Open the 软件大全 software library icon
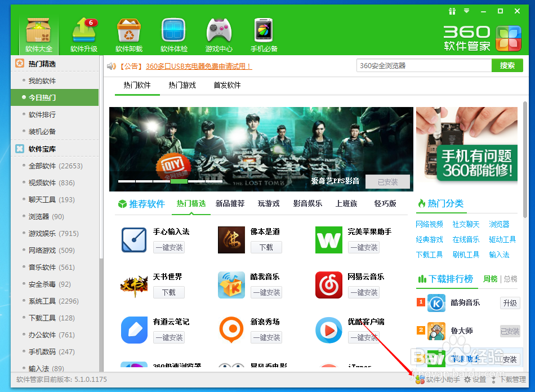The width and height of the screenshot is (535, 392). (38, 34)
